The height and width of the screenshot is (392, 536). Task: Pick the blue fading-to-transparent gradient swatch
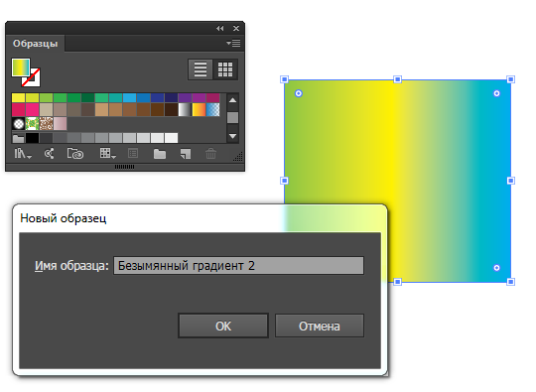tap(212, 110)
